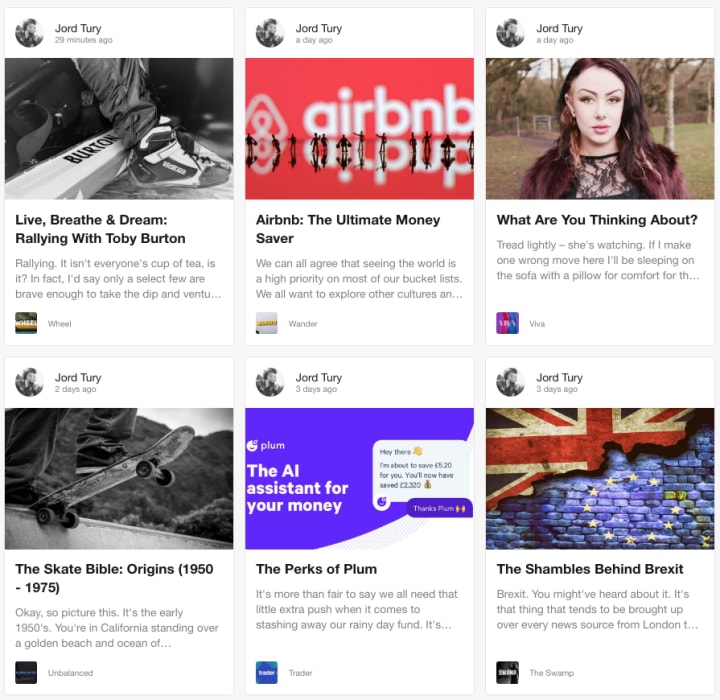The height and width of the screenshot is (700, 720).
Task: Open the Wheel publication icon
Action: 26,323
